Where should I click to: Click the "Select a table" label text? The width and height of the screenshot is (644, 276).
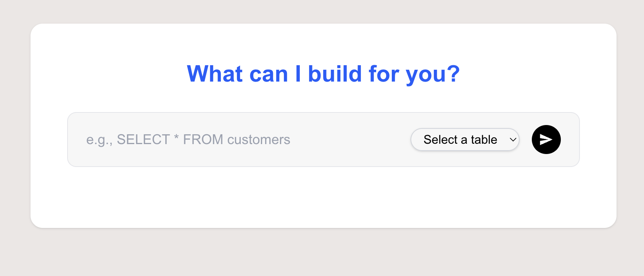(x=460, y=140)
